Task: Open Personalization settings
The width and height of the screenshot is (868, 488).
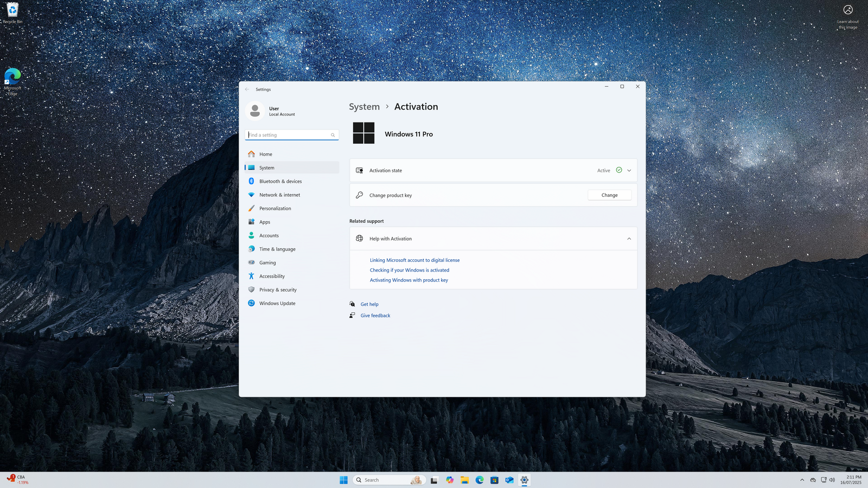Action: 292,208
